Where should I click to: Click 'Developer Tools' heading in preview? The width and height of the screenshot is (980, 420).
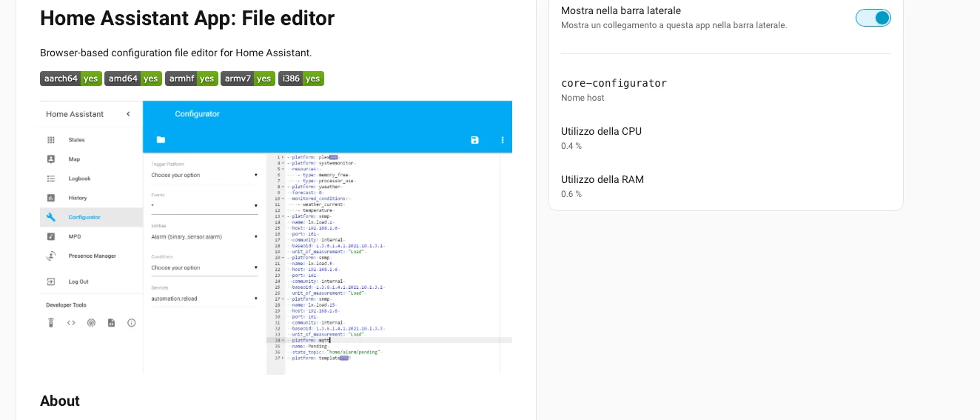66,304
